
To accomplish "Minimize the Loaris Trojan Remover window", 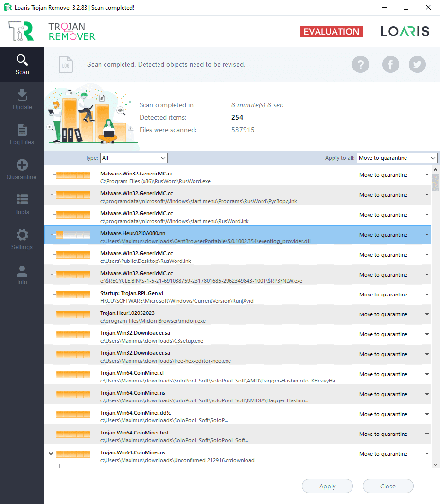I will pyautogui.click(x=384, y=7).
